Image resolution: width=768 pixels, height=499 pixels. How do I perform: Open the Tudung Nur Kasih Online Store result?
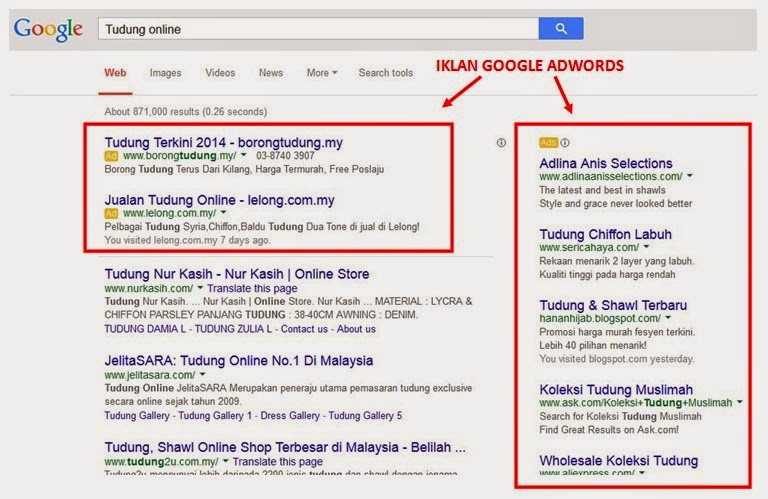point(237,274)
